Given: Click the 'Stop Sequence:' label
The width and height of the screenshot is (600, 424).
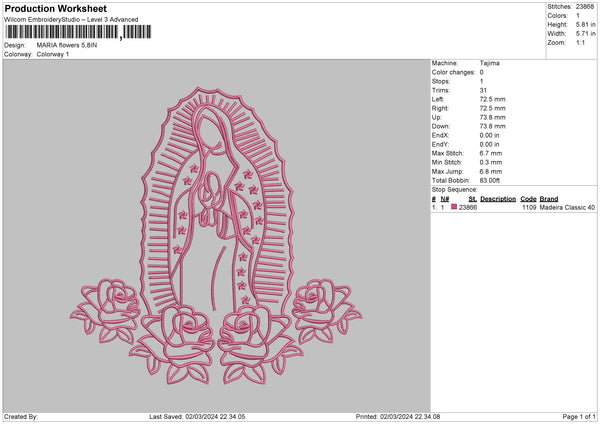Looking at the screenshot, I should [455, 189].
